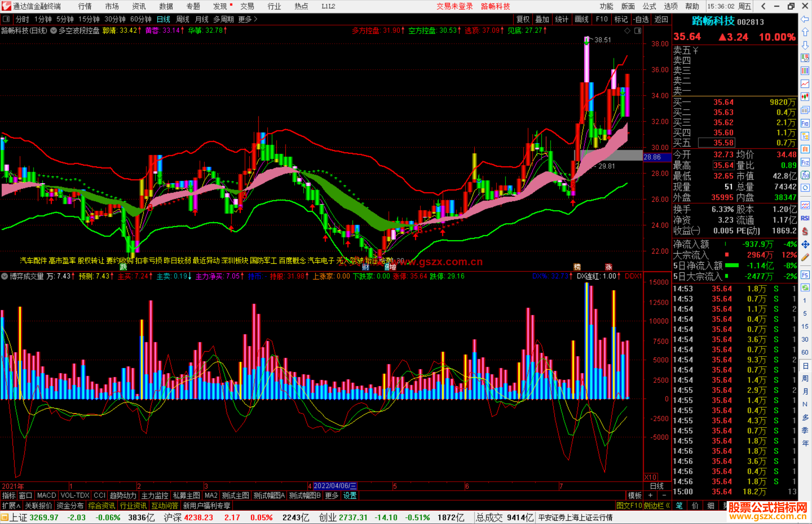Open the candlestick chart icon in sidebar

805,97
